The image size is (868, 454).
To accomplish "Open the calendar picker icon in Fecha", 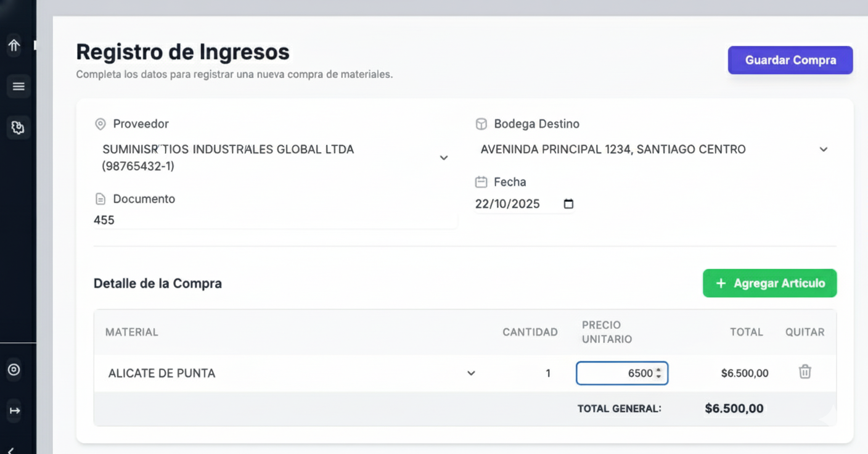I will (x=568, y=204).
